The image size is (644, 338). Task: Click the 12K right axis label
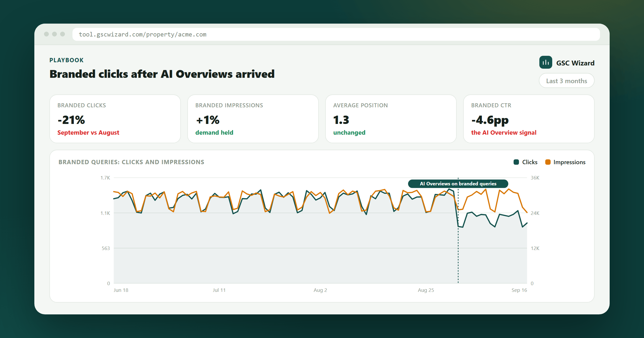pos(535,248)
